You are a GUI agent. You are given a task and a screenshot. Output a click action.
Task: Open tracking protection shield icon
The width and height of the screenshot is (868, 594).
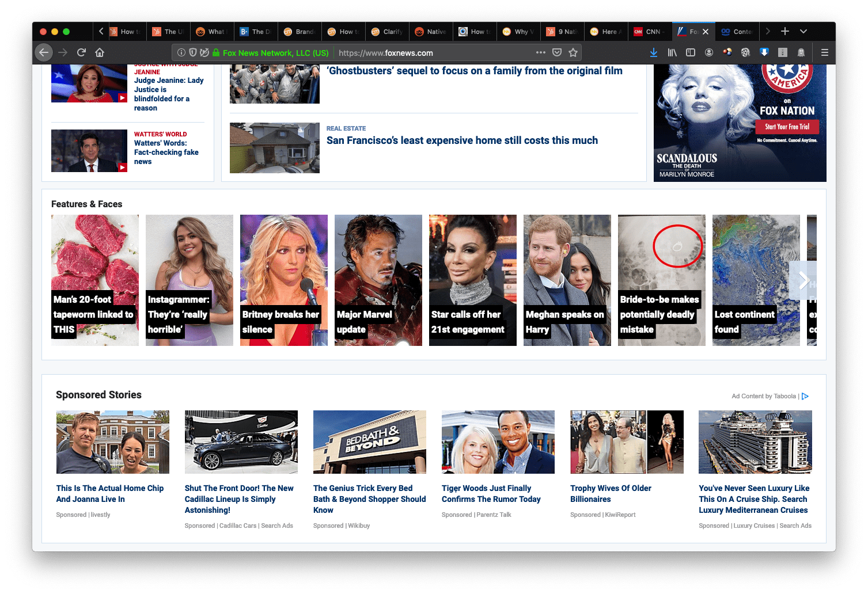click(193, 52)
